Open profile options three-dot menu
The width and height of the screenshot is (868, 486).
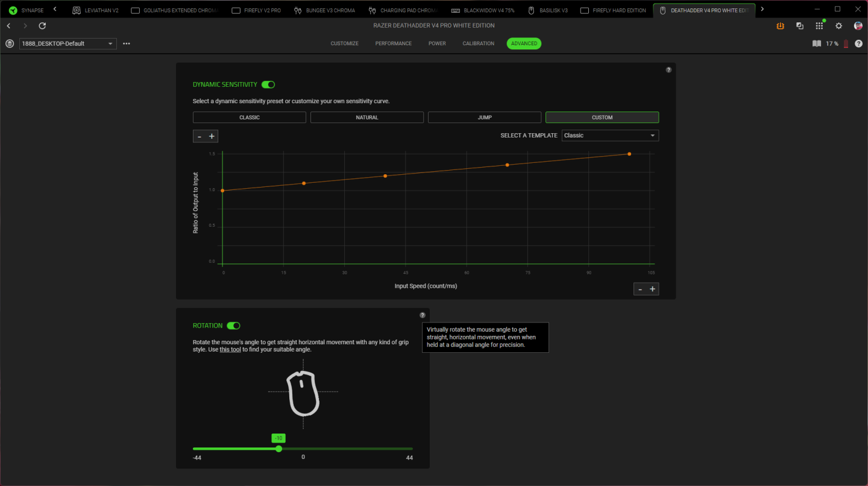(127, 43)
